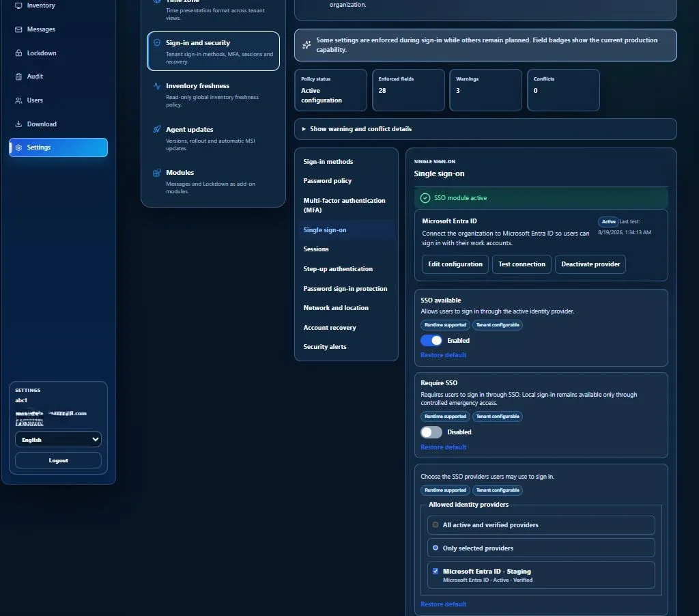This screenshot has height=616, width=699.
Task: Click the sparkle icon in the info banner
Action: [306, 45]
